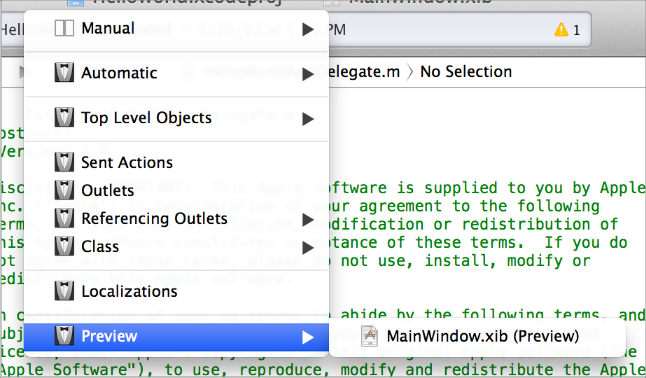The height and width of the screenshot is (378, 646).
Task: Click the tuxedo icon beside Class
Action: coord(64,246)
